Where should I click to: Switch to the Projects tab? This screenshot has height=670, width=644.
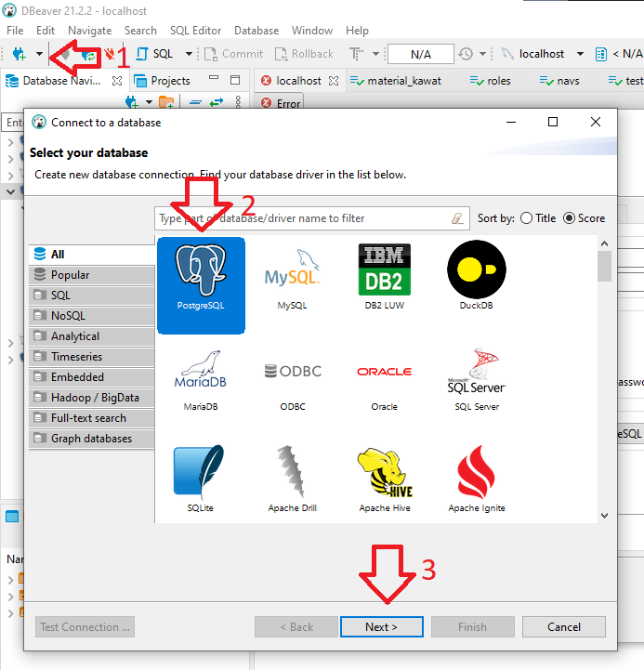coord(170,81)
